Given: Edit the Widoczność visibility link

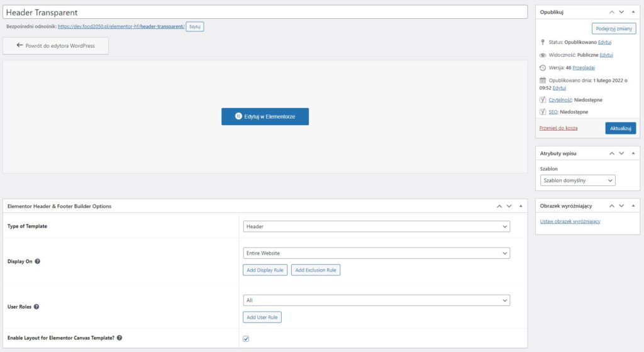Looking at the screenshot, I should [x=606, y=55].
